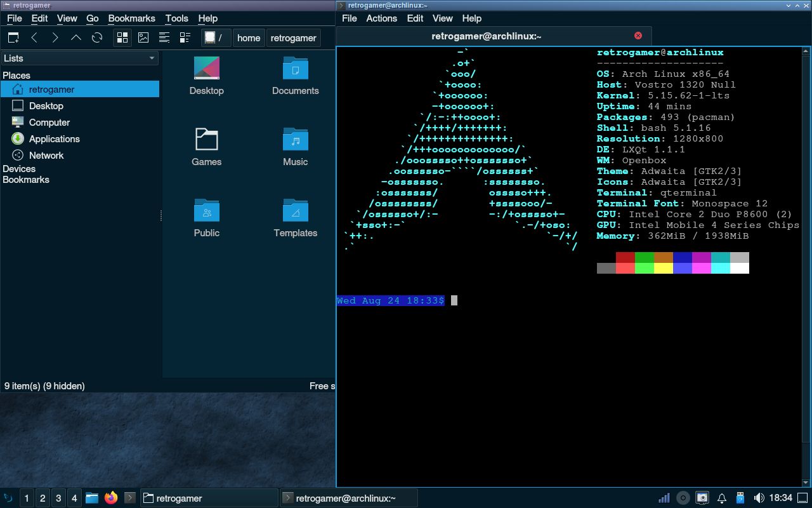812x508 pixels.
Task: Click the 18:34 panel clock
Action: click(x=781, y=498)
